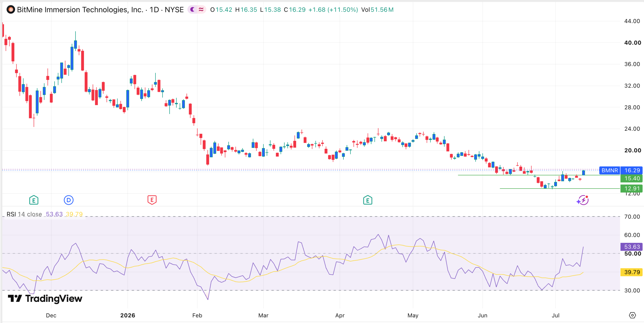Click the moon extended-hours session icon
The image size is (644, 323).
point(192,10)
